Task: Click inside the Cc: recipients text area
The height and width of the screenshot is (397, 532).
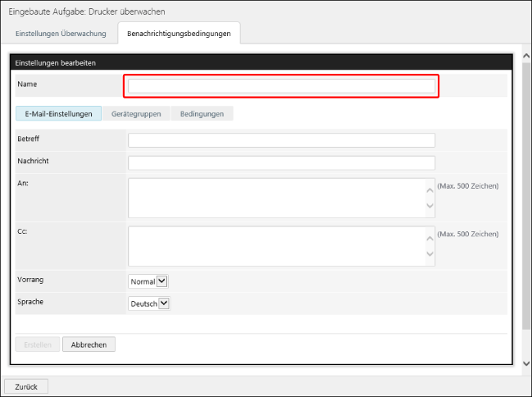Action: coord(275,246)
